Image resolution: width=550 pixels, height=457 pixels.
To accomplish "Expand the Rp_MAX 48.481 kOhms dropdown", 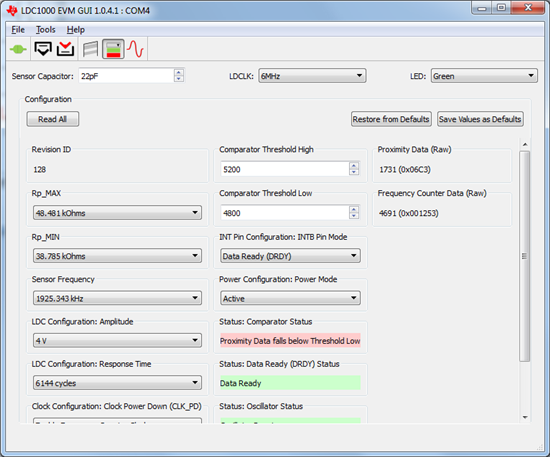I will coord(118,213).
